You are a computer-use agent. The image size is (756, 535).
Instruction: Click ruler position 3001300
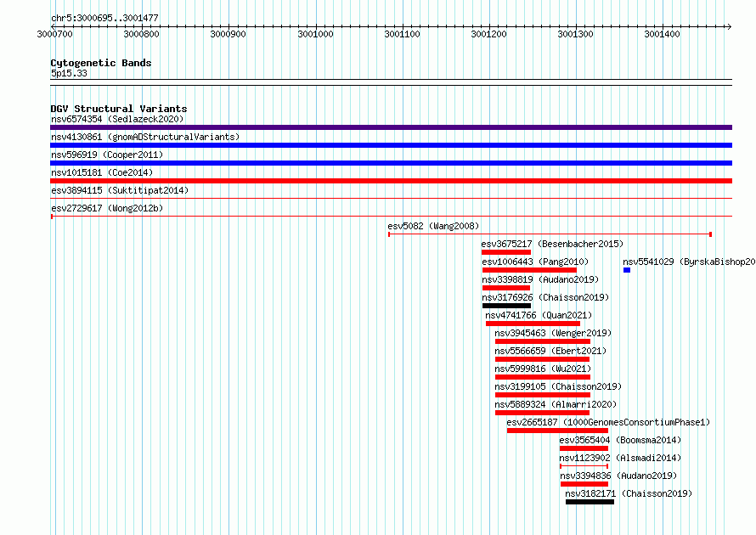point(575,34)
